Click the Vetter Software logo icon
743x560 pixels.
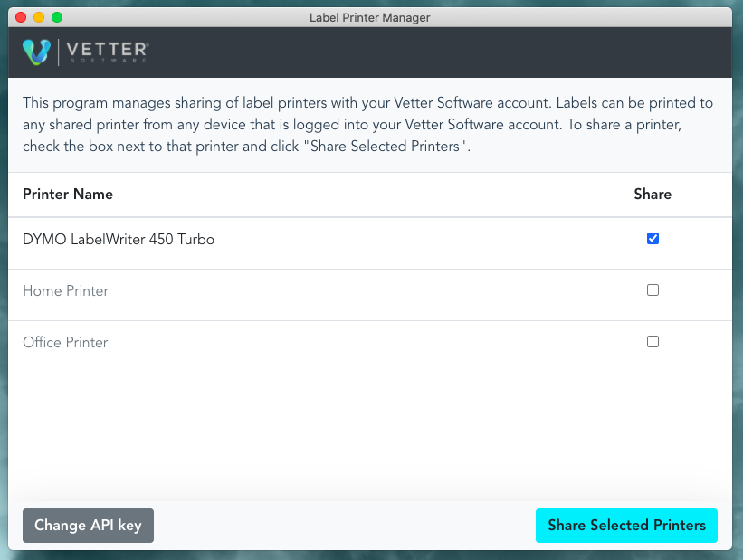(36, 52)
